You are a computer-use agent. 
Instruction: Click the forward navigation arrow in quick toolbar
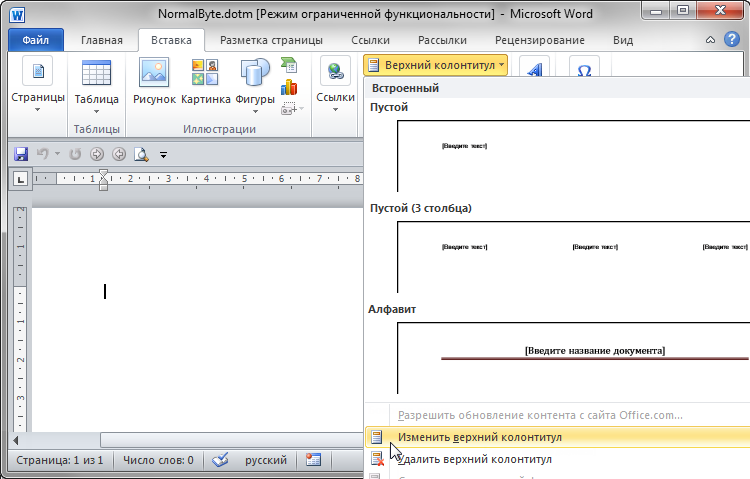click(x=97, y=154)
